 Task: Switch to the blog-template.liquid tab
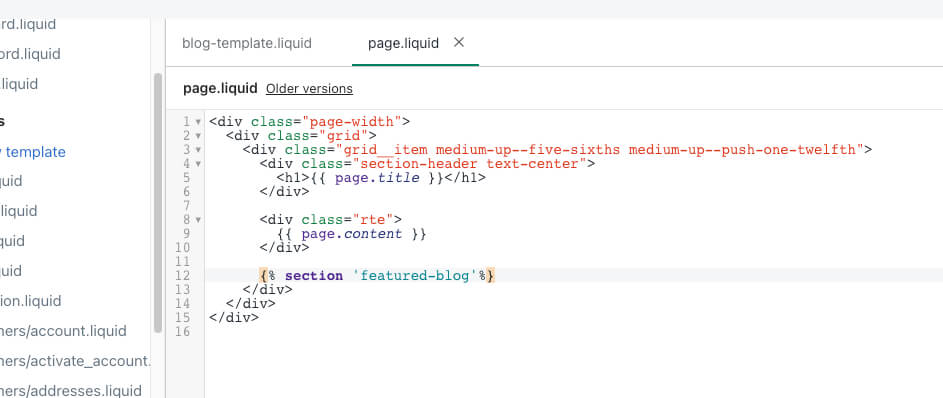247,43
